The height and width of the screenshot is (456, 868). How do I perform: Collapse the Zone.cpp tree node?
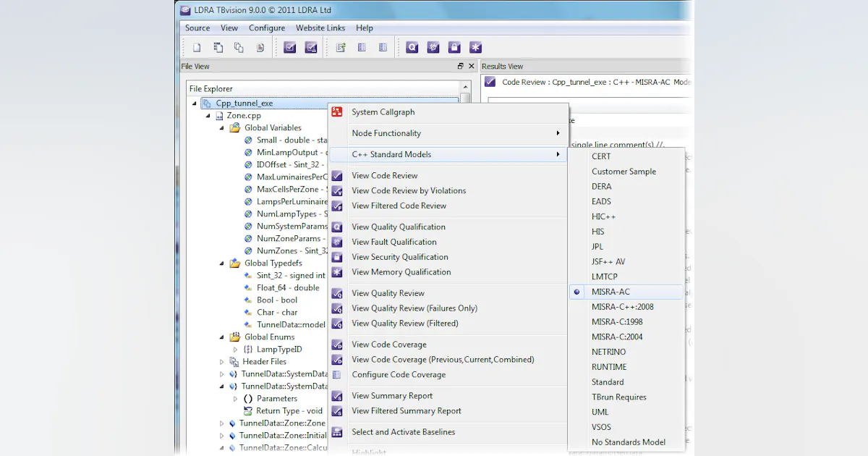click(x=208, y=116)
